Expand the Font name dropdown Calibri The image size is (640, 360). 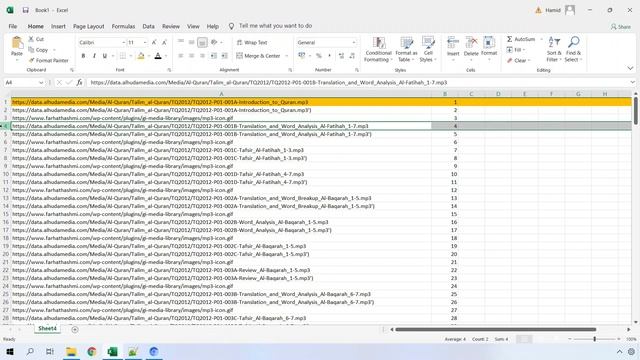click(x=123, y=42)
